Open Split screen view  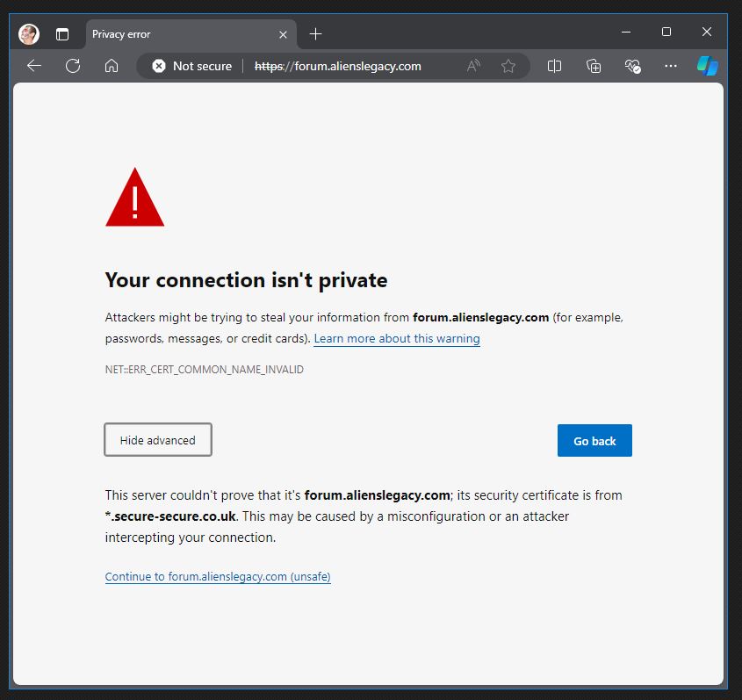(x=554, y=66)
